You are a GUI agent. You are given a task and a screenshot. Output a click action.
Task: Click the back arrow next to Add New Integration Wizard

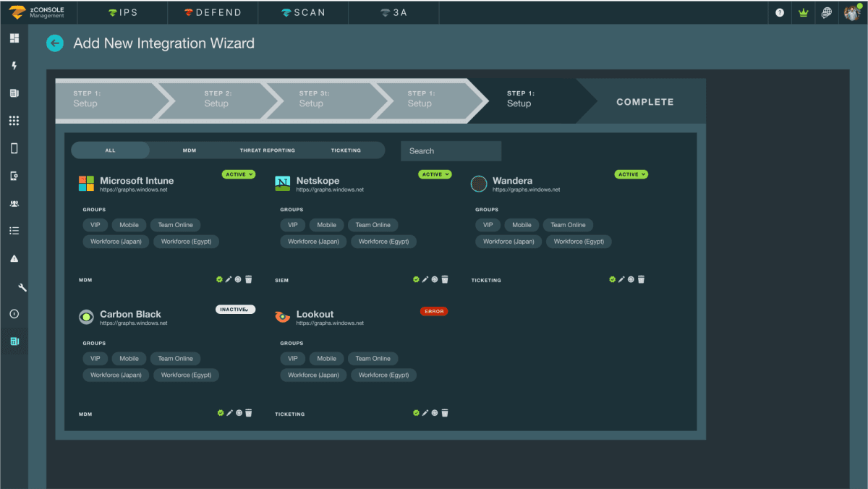click(x=55, y=43)
